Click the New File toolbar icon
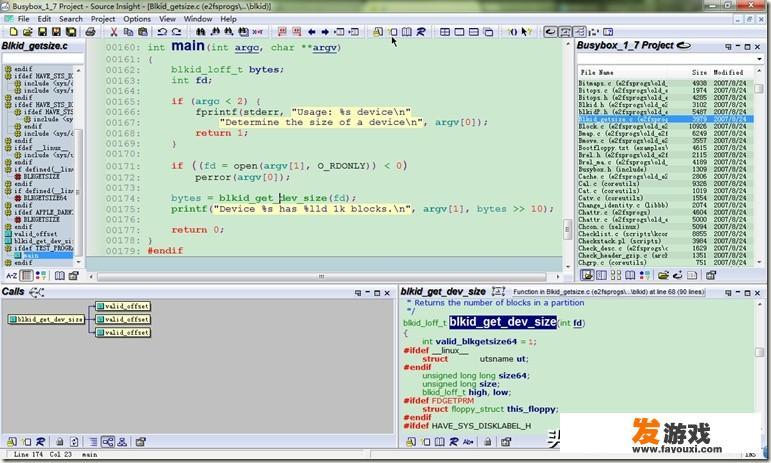Viewport: 771px width, 463px height. point(14,32)
